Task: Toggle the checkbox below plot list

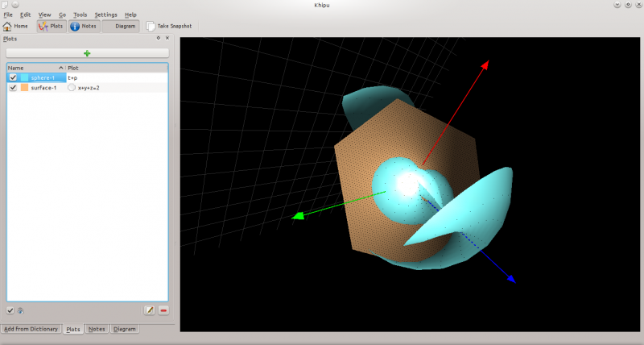Action: 10,310
